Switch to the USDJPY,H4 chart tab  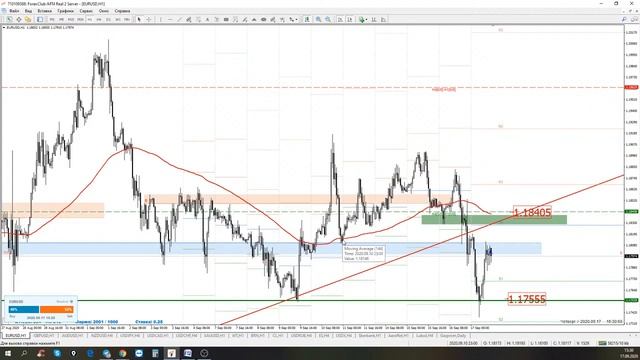130,336
